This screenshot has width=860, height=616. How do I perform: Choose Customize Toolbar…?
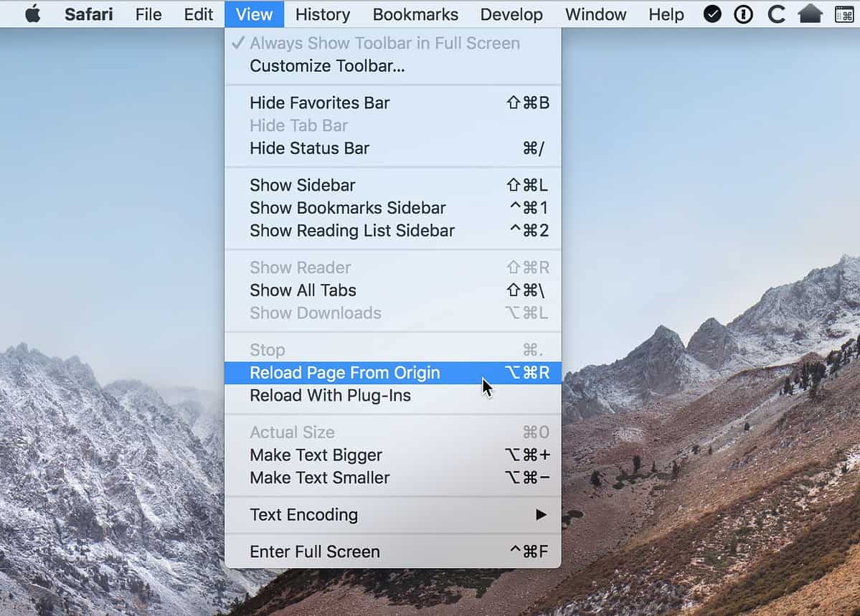[327, 66]
